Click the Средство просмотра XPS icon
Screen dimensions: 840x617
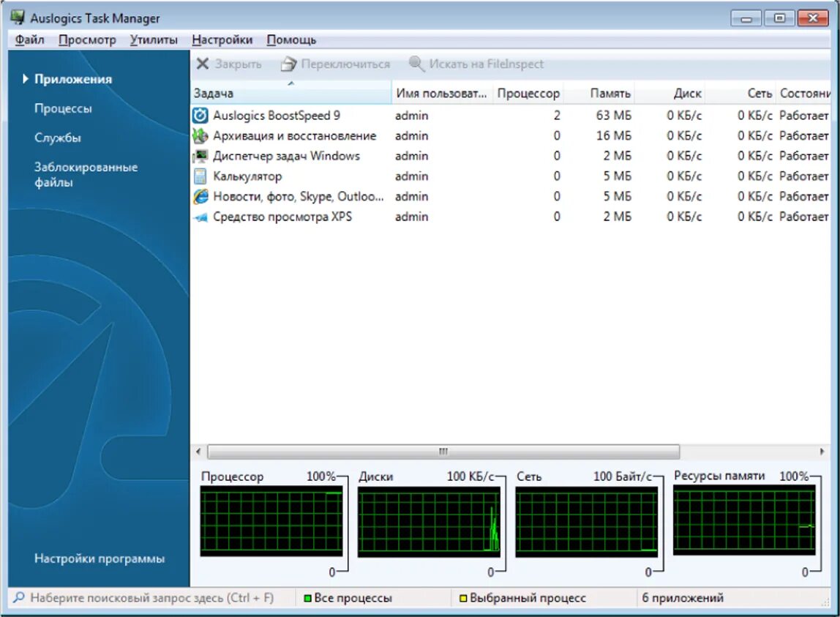tap(200, 217)
